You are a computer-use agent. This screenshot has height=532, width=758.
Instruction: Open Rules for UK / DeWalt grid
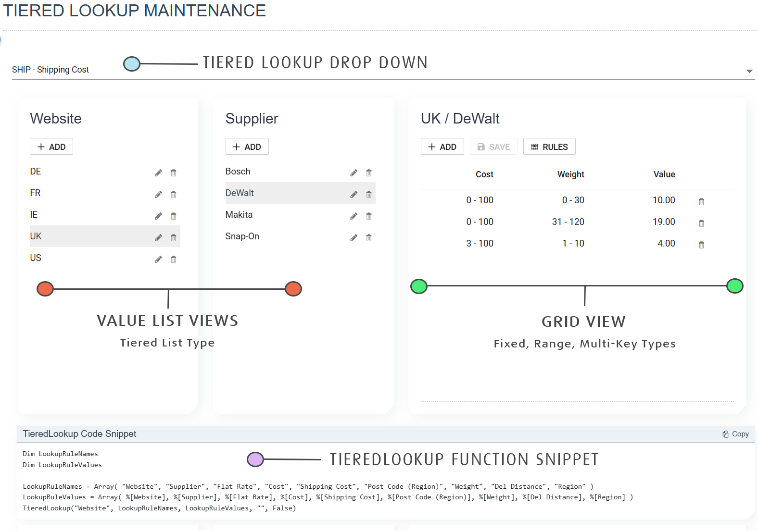click(x=549, y=147)
